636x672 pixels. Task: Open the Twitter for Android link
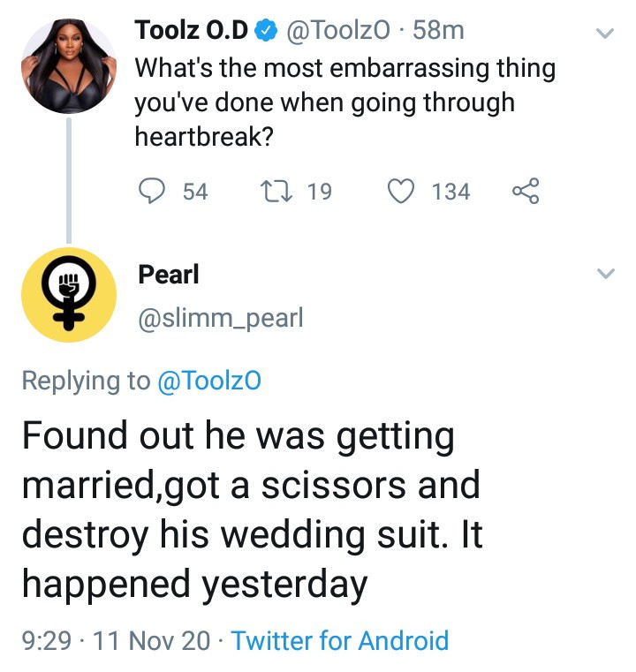pyautogui.click(x=340, y=640)
